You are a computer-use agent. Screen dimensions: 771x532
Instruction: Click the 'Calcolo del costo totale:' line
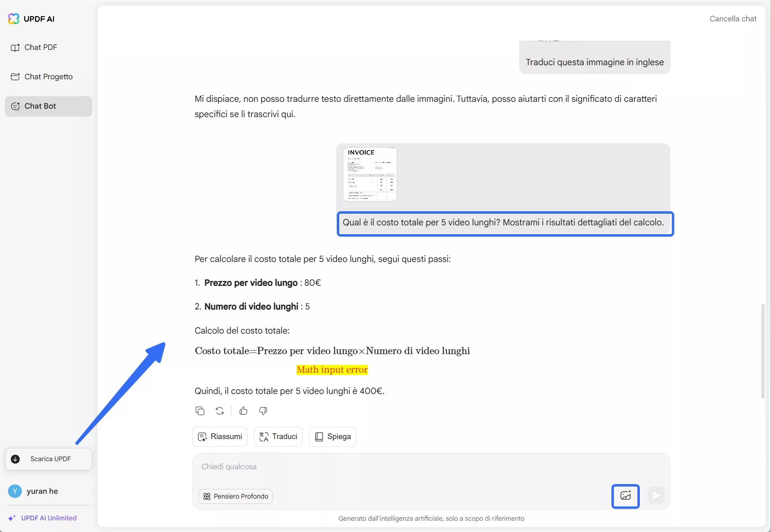(x=242, y=331)
